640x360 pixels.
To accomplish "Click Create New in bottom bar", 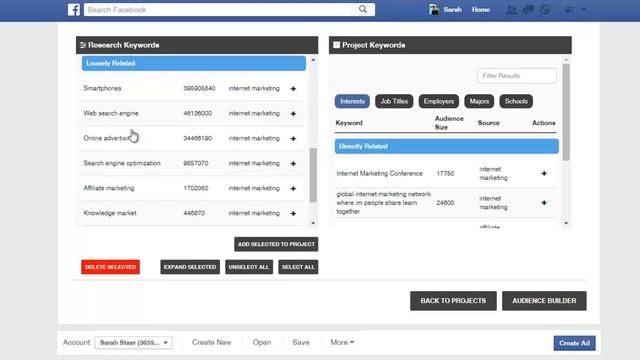I will pos(211,342).
